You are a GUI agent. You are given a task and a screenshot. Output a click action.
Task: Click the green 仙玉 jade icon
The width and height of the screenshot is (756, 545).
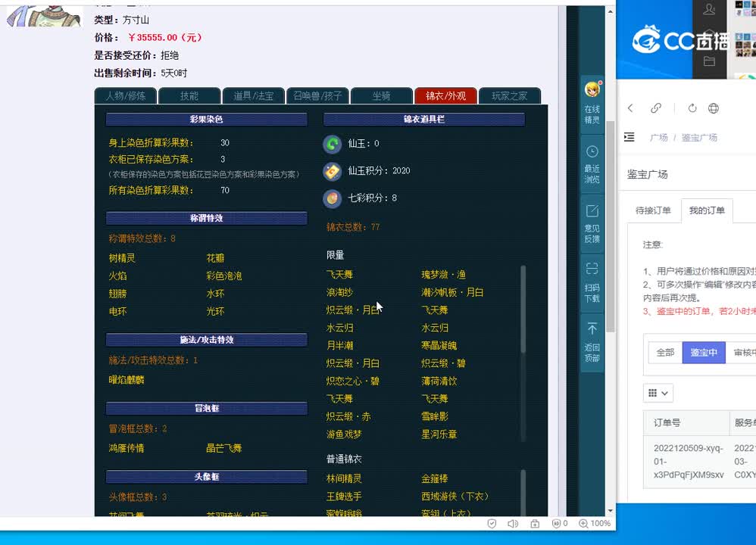[333, 144]
